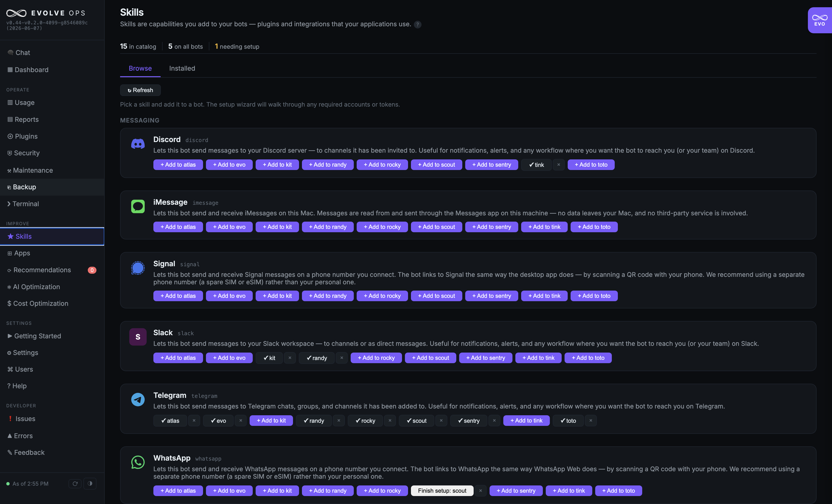Open Backup in the sidebar
This screenshot has height=504, width=832.
click(x=52, y=187)
